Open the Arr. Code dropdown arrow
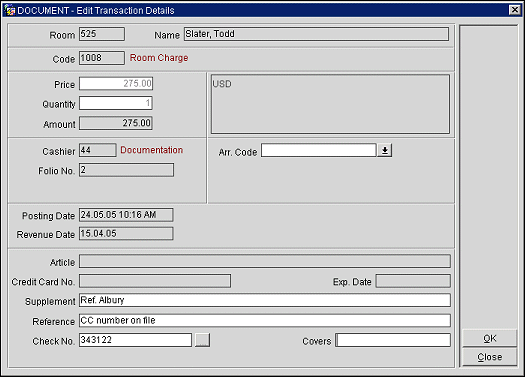The width and height of the screenshot is (525, 377). click(385, 150)
